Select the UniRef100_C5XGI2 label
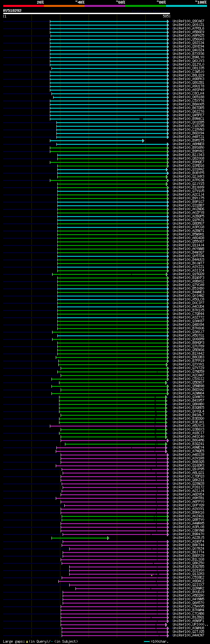 [188, 379]
